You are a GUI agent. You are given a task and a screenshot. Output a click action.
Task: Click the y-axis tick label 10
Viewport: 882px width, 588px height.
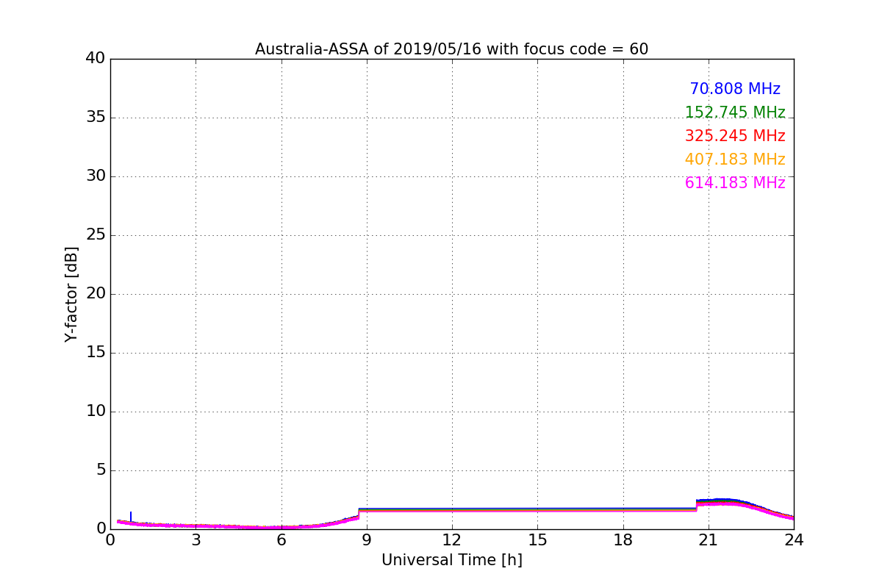(96, 411)
